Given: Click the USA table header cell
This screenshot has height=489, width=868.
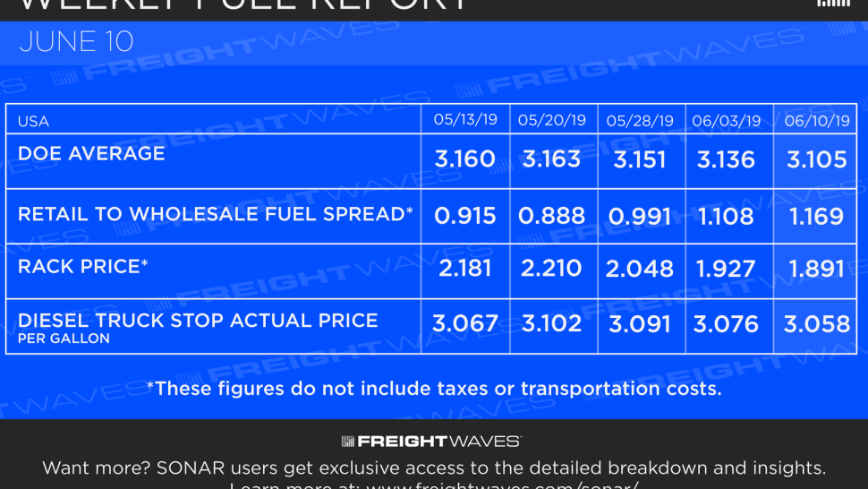Looking at the screenshot, I should pos(33,121).
